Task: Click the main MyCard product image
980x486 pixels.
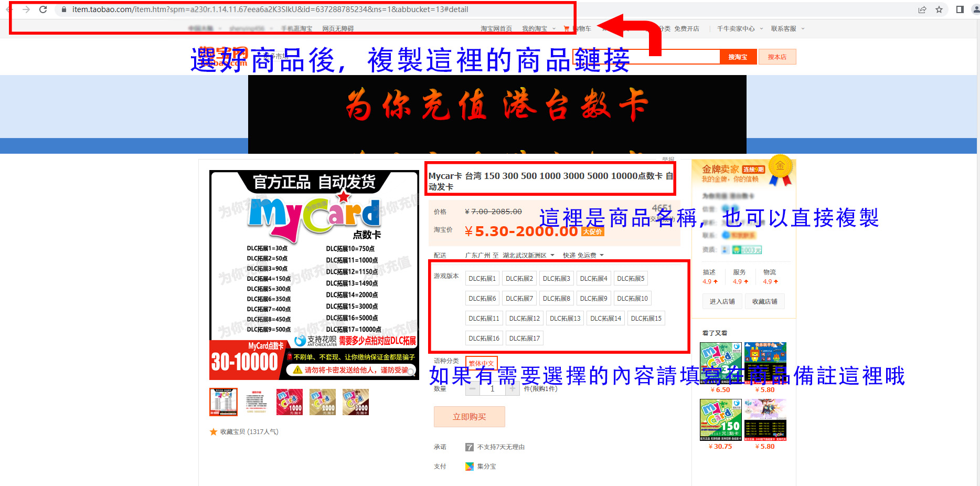Action: pyautogui.click(x=314, y=275)
